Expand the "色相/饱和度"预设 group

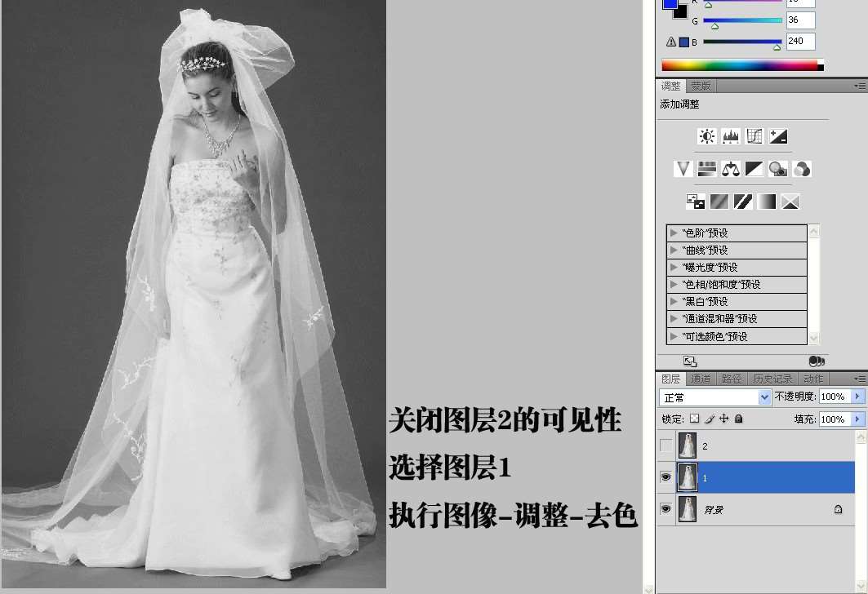(x=674, y=285)
